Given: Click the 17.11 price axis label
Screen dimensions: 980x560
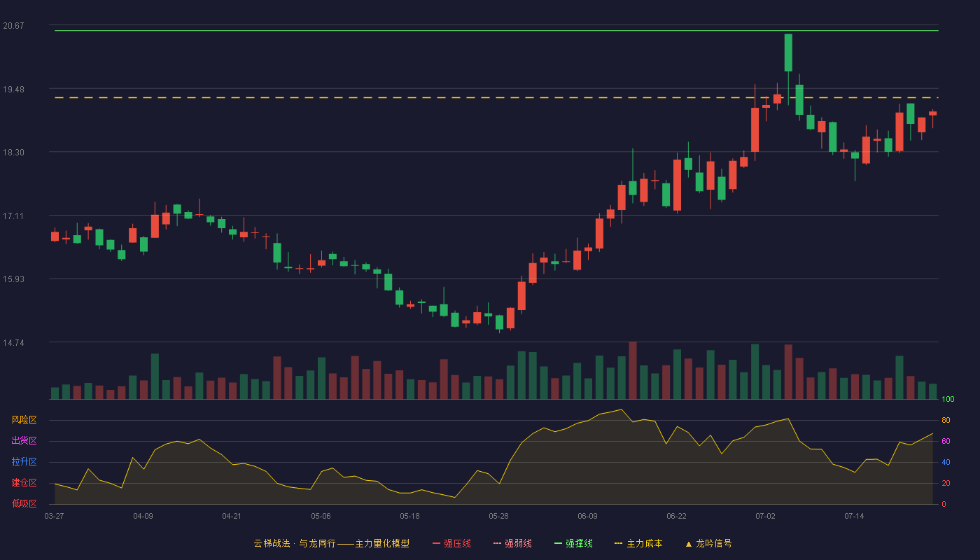Looking at the screenshot, I should 13,216.
